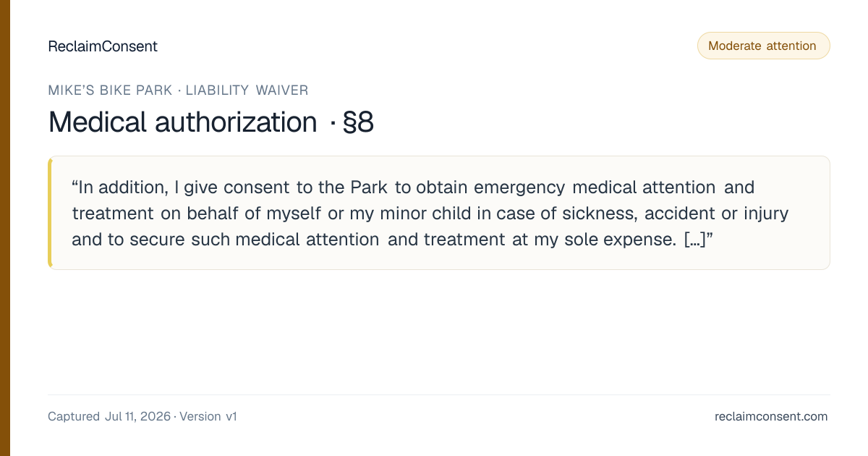Open the Version v1 label
Screen dimensions: 868x456
[x=208, y=416]
